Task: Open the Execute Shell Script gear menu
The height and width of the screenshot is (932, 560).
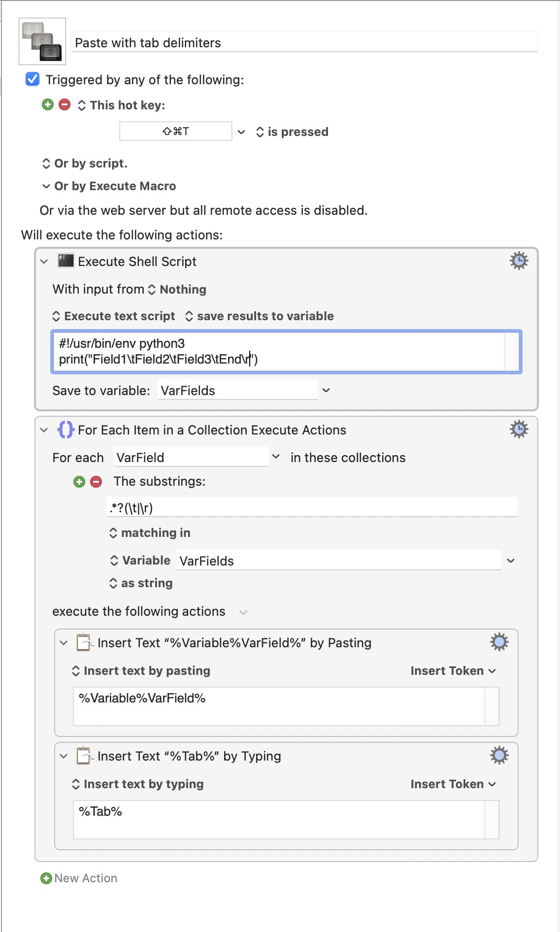Action: tap(519, 261)
